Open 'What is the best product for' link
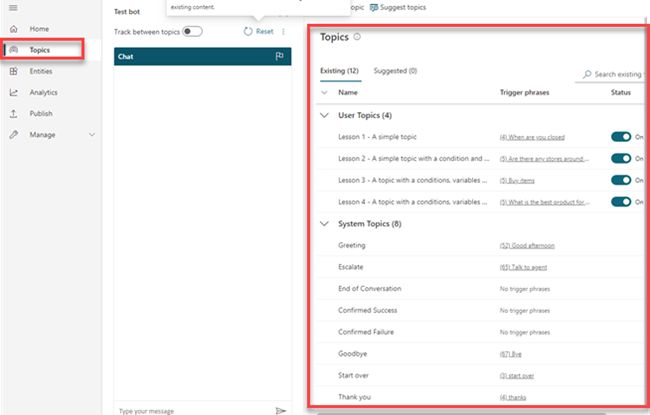Viewport: 650px width, 415px height. point(544,202)
